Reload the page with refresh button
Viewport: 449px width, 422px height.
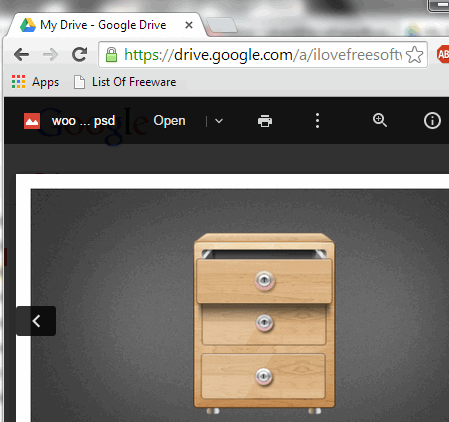click(80, 54)
